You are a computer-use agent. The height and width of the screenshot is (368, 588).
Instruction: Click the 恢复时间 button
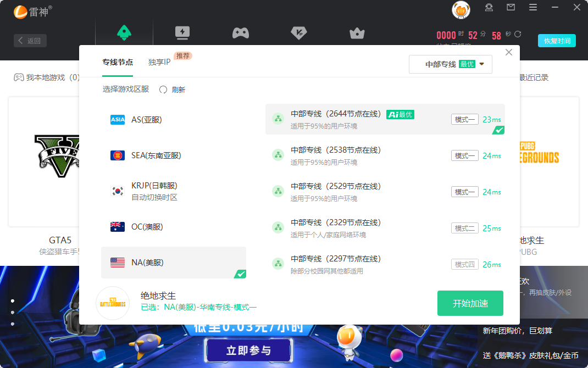pyautogui.click(x=557, y=41)
